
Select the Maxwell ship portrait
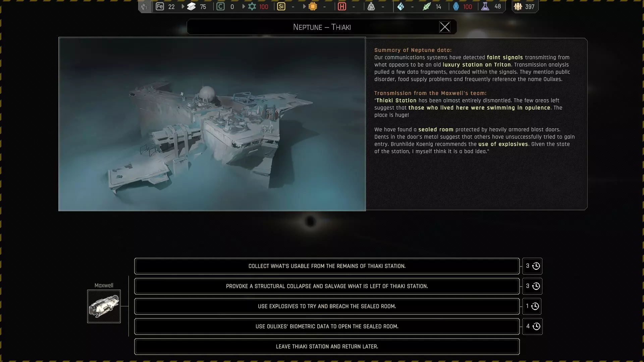pos(104,306)
